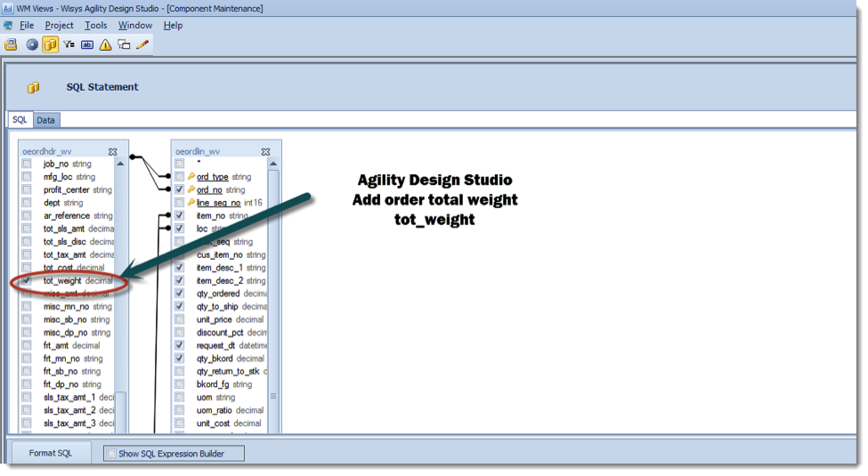This screenshot has width=868, height=476.
Task: Uncheck the item_no field checkbox
Action: tap(179, 215)
